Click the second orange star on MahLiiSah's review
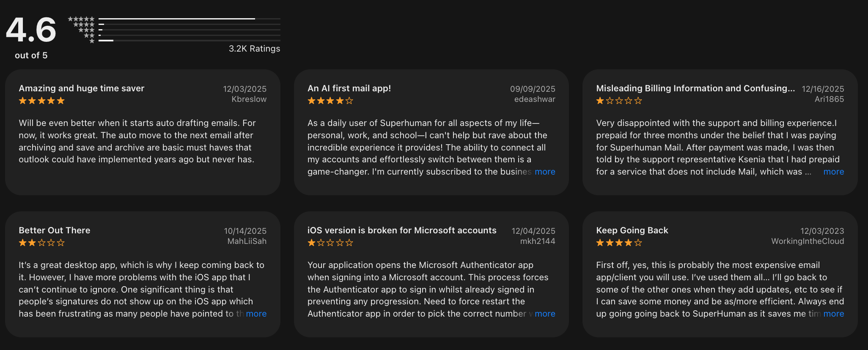 tap(31, 243)
